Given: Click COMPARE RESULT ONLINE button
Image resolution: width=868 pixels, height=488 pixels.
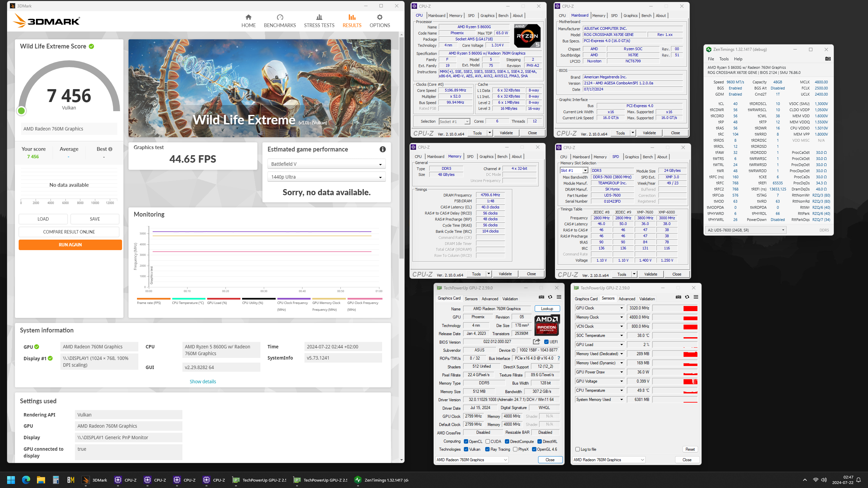Looking at the screenshot, I should [69, 232].
